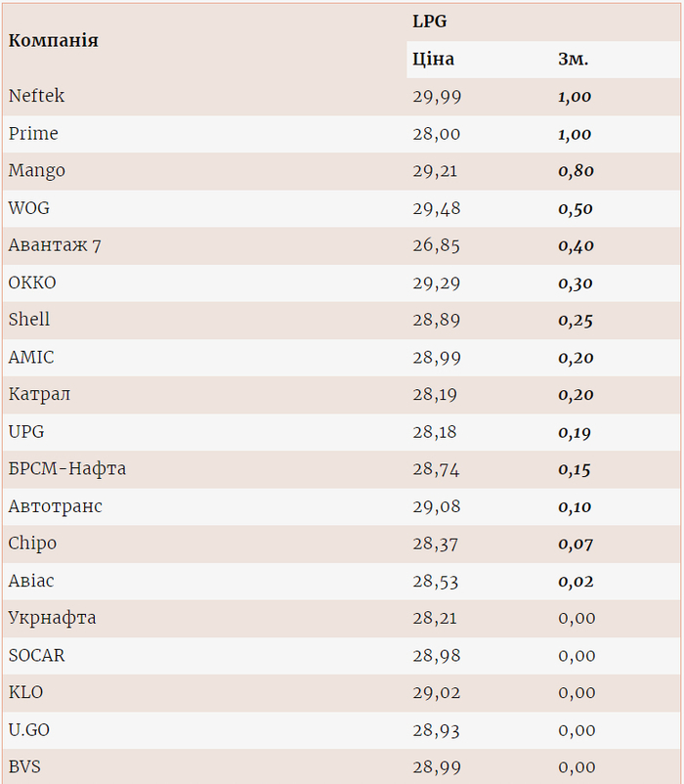The height and width of the screenshot is (784, 684).
Task: Select UPG change value 0,19
Action: 576,432
